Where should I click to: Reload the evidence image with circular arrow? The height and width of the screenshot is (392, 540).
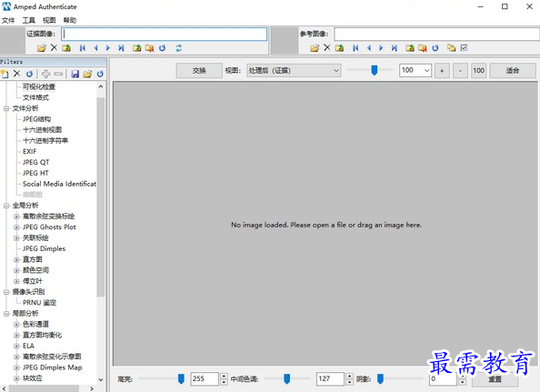[x=162, y=48]
